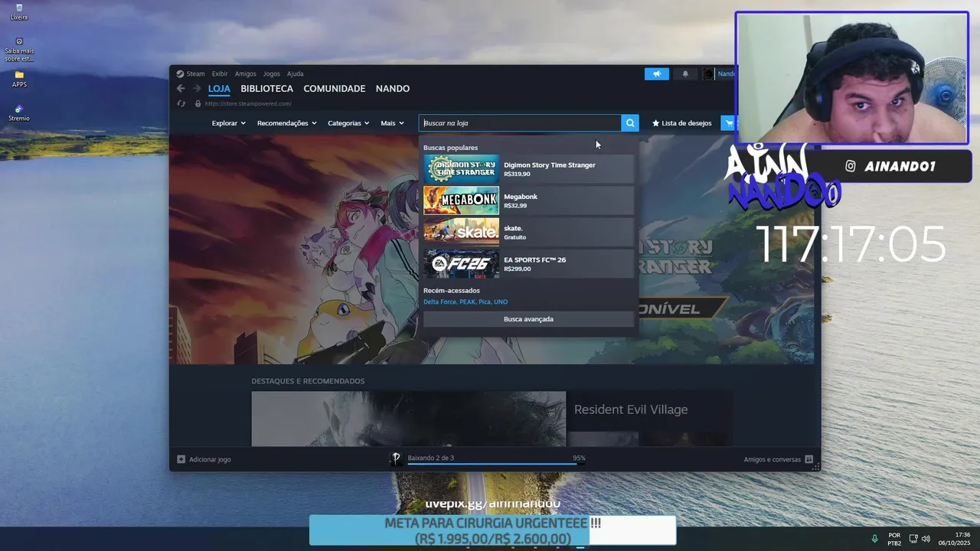Open the recently viewed PEAK link
Image resolution: width=980 pixels, height=551 pixels.
(467, 302)
